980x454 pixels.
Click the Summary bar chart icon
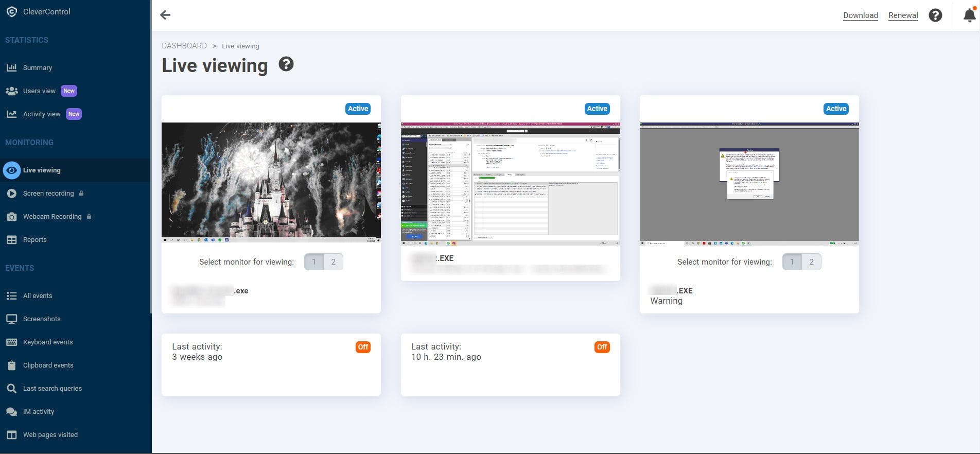11,67
